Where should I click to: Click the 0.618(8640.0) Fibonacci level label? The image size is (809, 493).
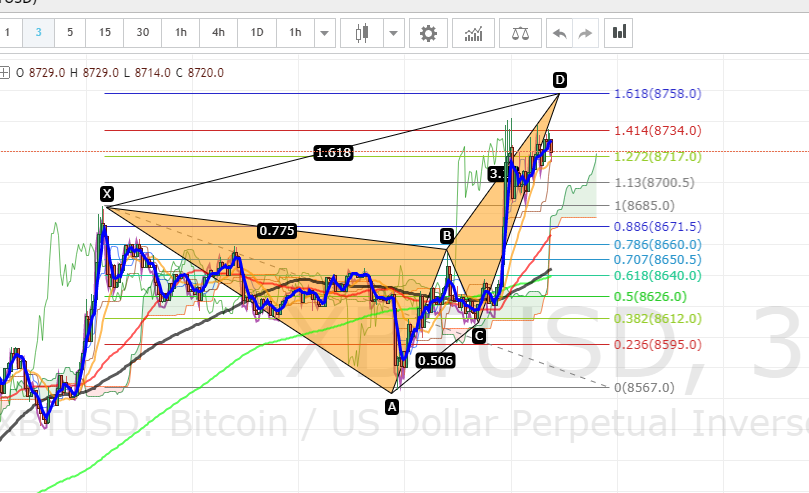click(x=658, y=275)
